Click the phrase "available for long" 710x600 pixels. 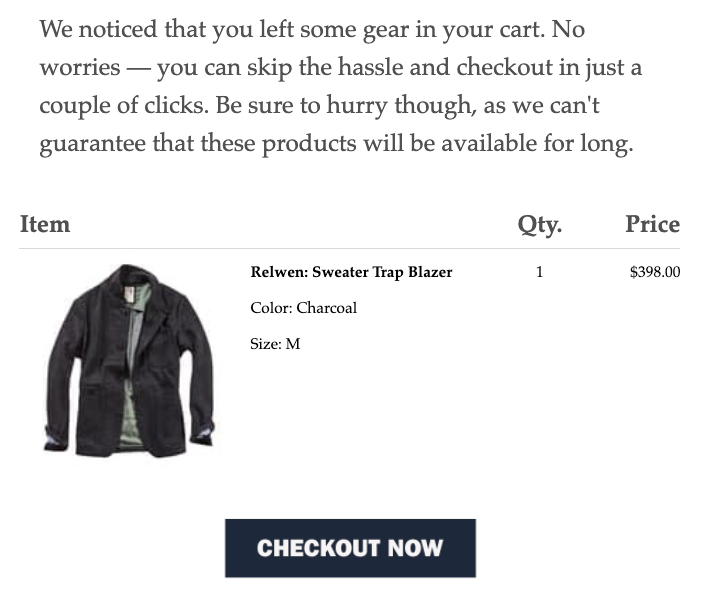pyautogui.click(x=539, y=144)
